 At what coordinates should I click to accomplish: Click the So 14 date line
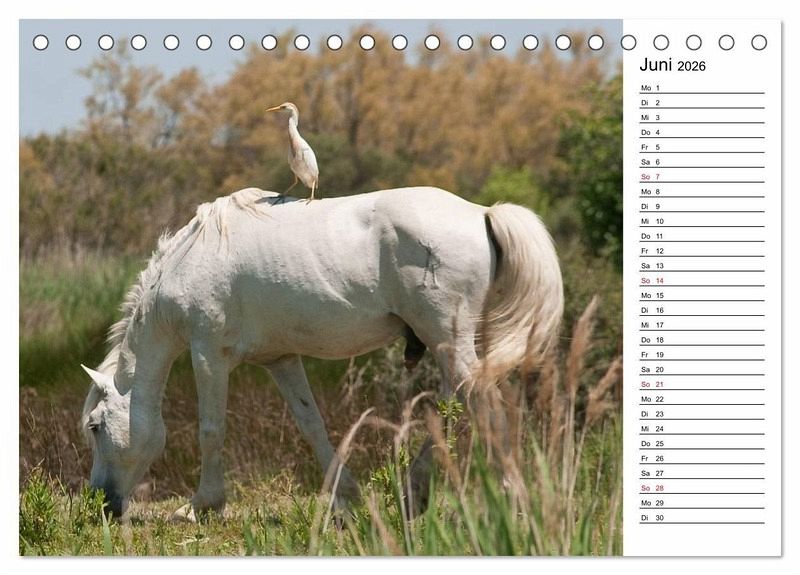coord(701,281)
